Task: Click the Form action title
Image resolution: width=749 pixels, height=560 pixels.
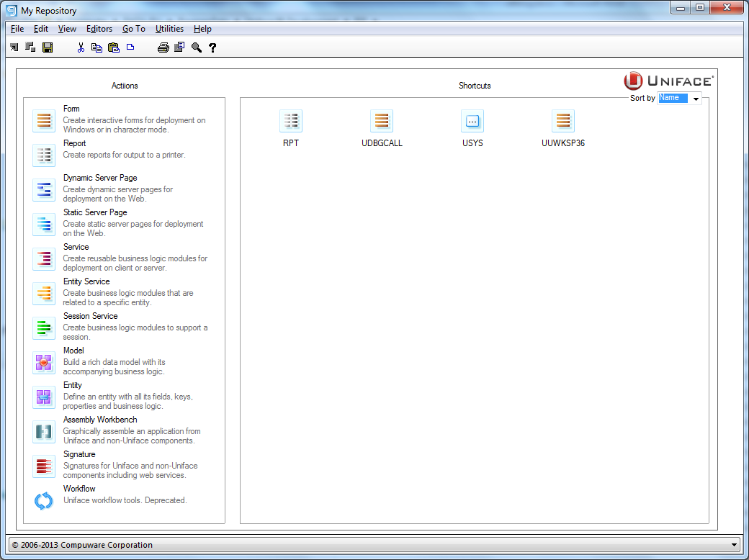Action: pos(71,109)
